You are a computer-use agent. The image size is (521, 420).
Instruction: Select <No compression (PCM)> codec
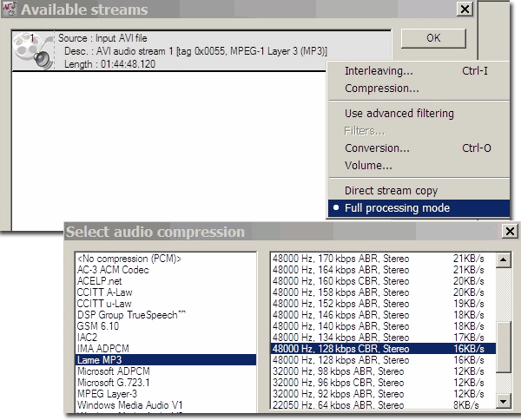(166, 259)
